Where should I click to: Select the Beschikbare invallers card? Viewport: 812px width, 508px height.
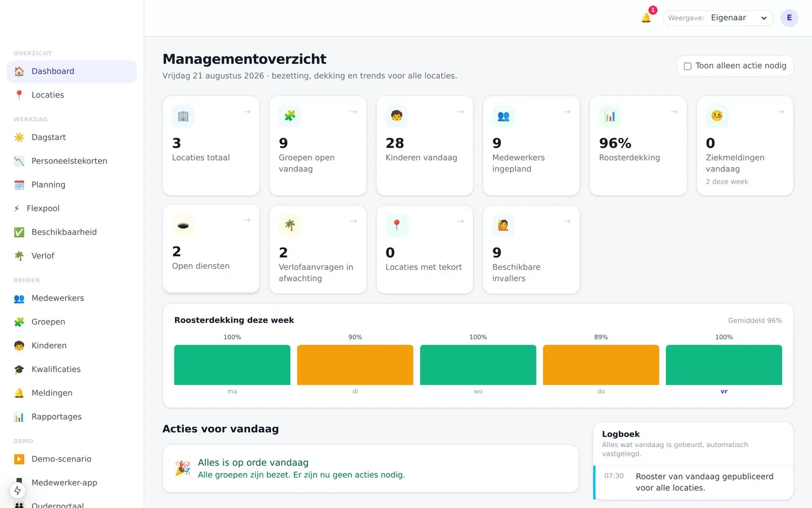[531, 249]
